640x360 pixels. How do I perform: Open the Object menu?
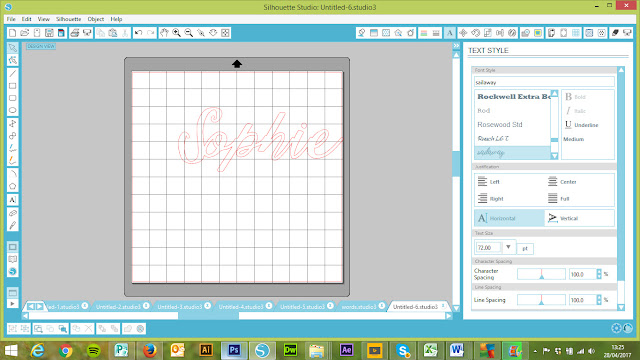click(x=96, y=19)
